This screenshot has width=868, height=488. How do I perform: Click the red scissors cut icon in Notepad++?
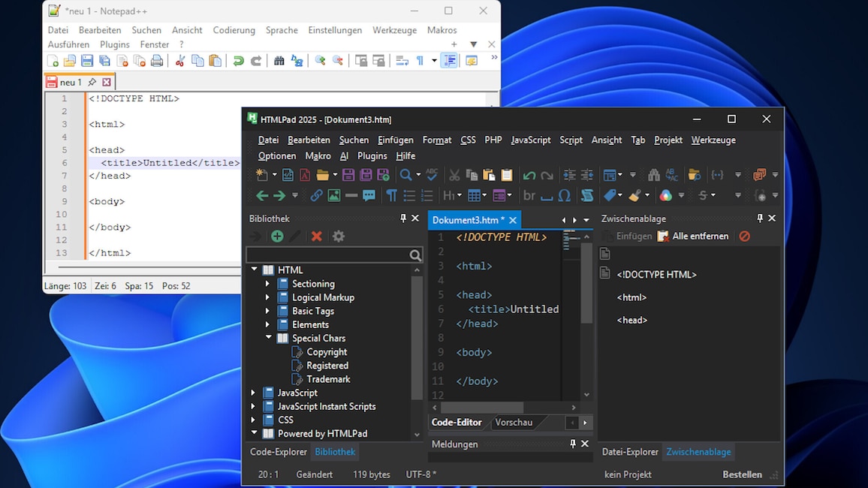(x=180, y=61)
